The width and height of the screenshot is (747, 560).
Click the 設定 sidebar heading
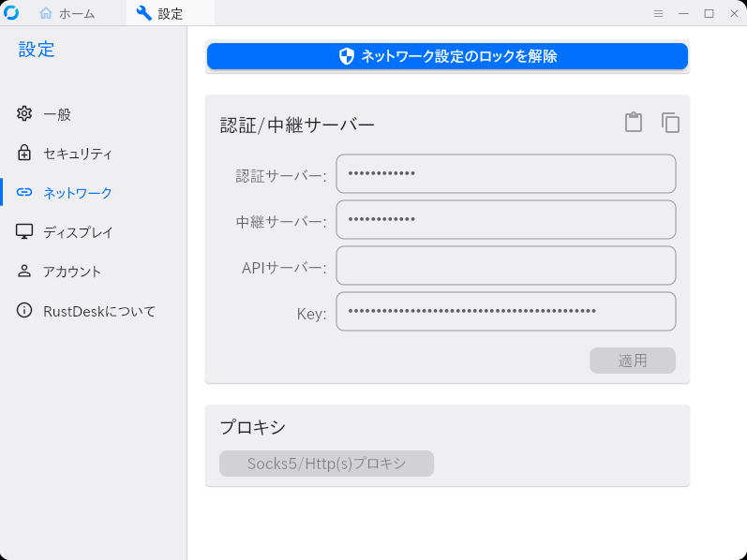click(x=37, y=50)
